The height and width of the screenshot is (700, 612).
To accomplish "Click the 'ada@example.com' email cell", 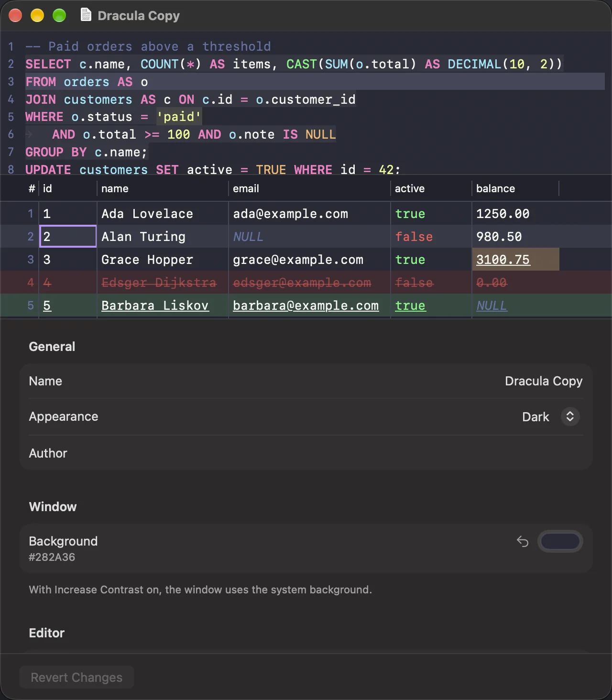I will [x=309, y=213].
